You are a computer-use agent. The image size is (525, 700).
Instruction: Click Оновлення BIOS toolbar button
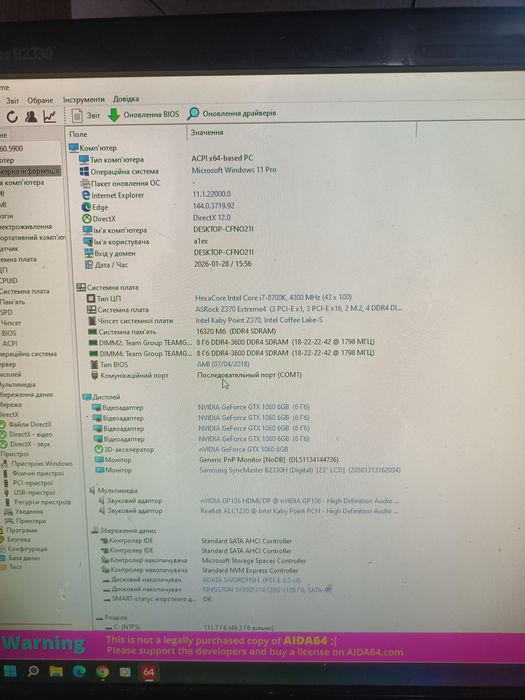(143, 115)
